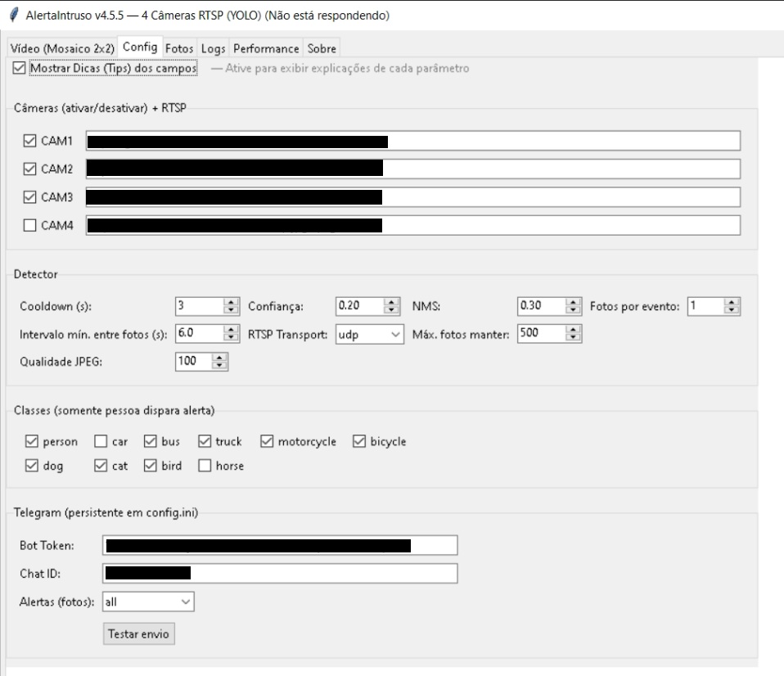Image resolution: width=784 pixels, height=676 pixels.
Task: Increase Máx. fotos manter spinner
Action: pos(574,330)
